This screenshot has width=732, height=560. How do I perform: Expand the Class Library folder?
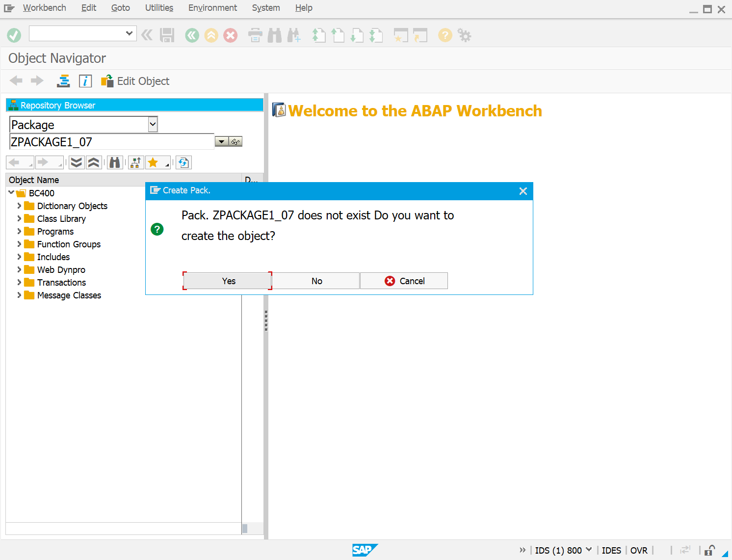(x=19, y=218)
